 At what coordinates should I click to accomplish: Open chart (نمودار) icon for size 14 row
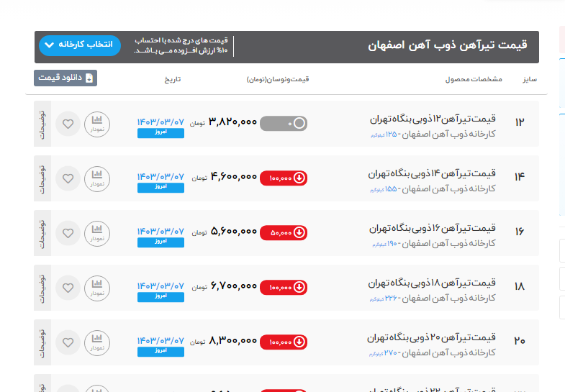(97, 178)
